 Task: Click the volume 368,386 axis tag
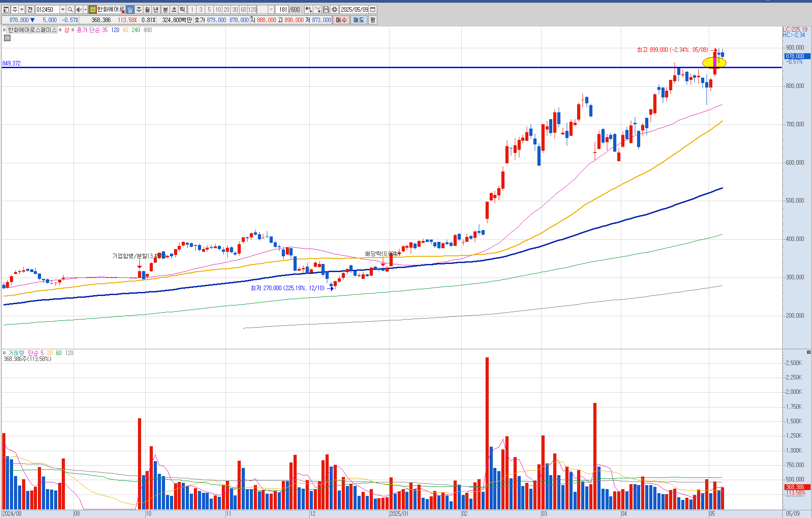(797, 487)
